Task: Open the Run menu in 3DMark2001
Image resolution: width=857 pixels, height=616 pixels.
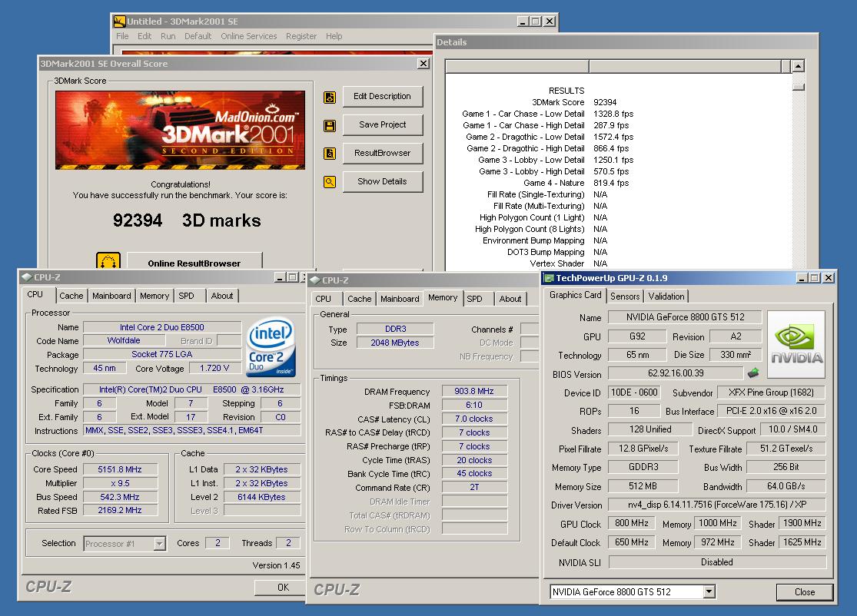Action: point(168,36)
